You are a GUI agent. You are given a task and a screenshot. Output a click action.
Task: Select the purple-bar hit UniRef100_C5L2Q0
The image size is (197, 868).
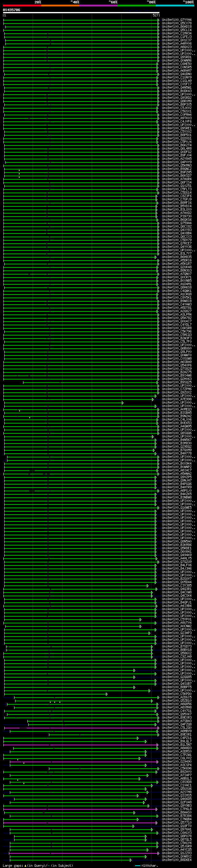177,728
